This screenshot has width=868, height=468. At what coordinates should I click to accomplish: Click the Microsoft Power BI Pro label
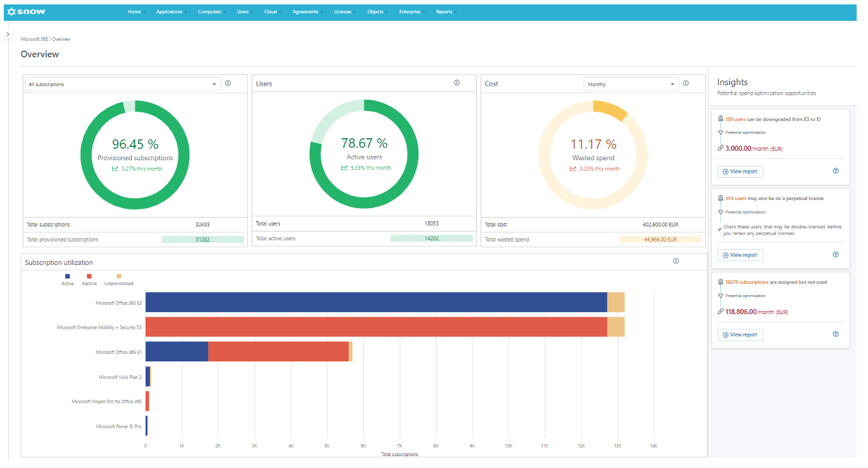tap(119, 426)
